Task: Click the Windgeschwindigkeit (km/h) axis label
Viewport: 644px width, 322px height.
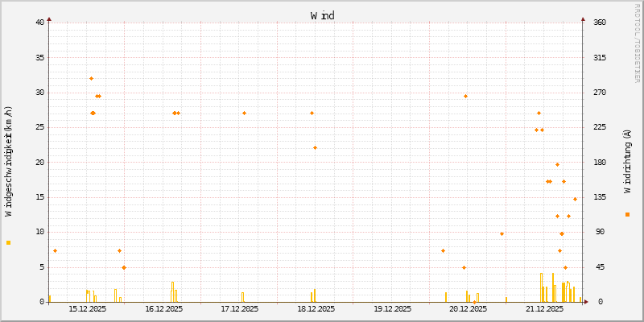Action: pos(9,162)
